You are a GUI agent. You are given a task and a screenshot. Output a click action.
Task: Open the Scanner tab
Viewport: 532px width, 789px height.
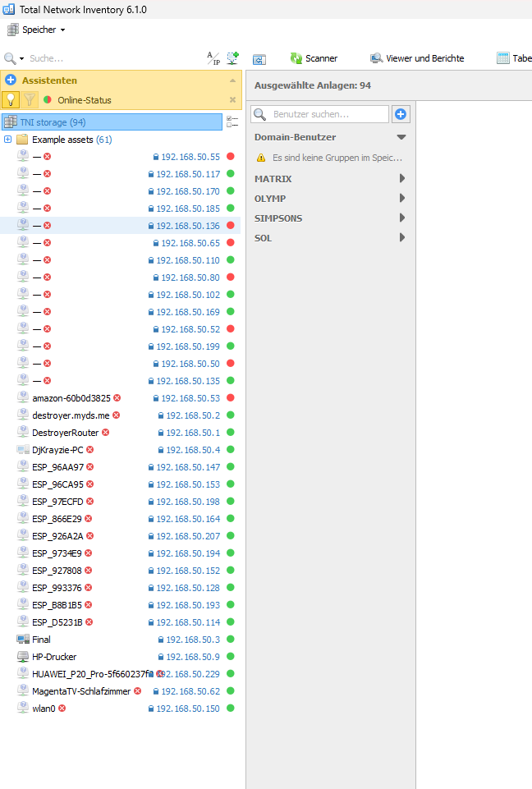pos(314,58)
